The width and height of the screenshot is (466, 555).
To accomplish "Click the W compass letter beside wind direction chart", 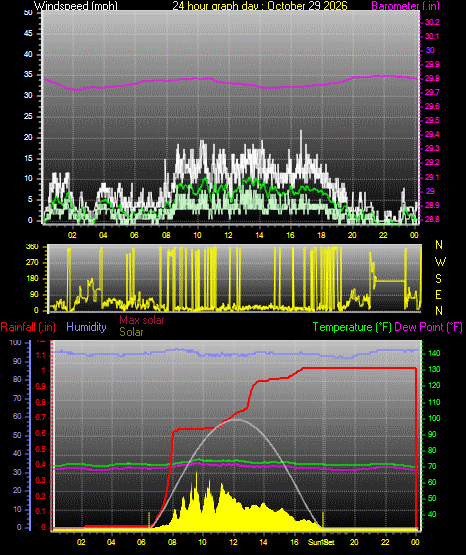I will click(440, 262).
